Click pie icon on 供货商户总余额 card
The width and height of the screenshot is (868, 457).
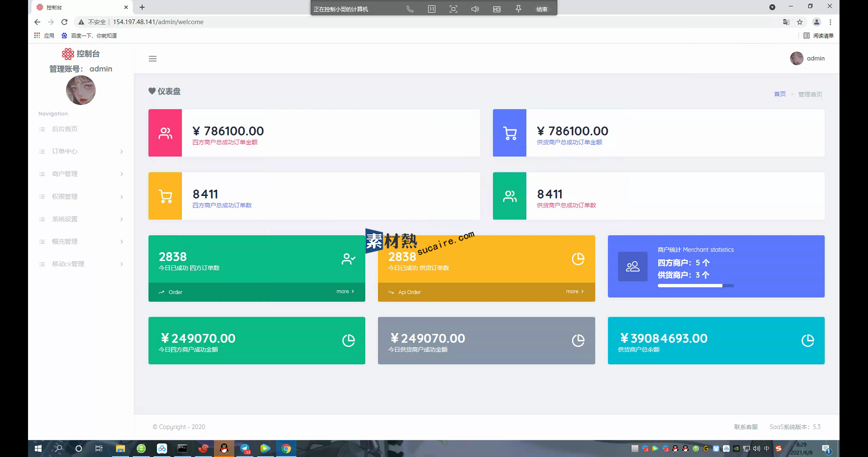coord(808,340)
